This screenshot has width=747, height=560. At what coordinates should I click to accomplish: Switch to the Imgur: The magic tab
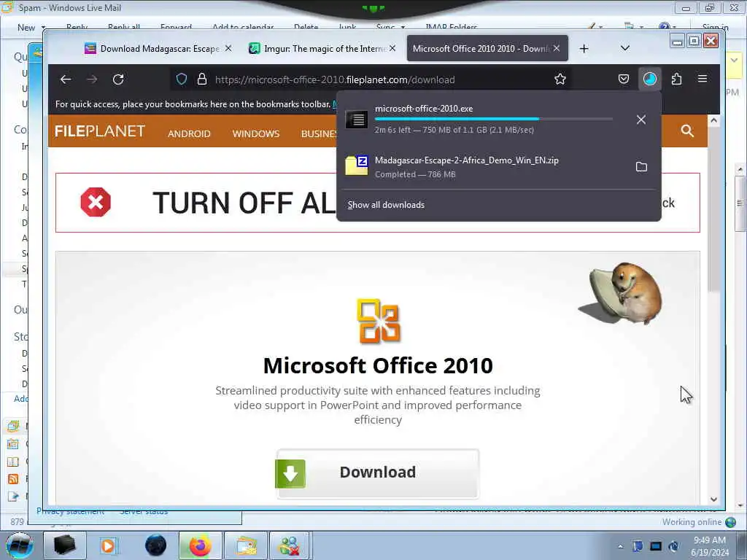(322, 49)
